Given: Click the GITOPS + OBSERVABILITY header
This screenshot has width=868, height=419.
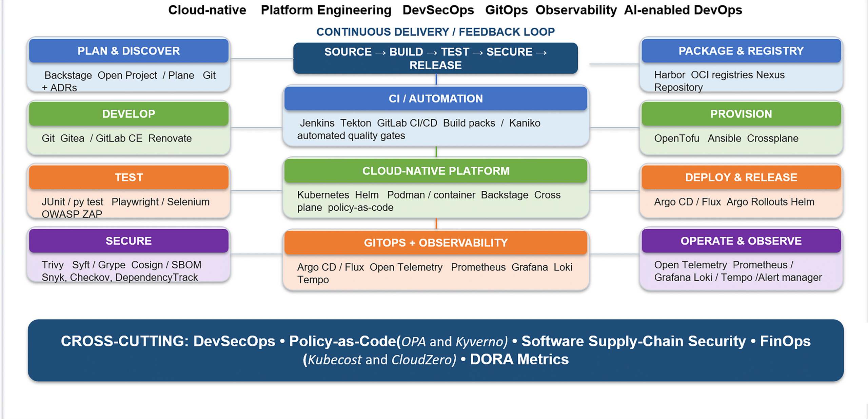Looking at the screenshot, I should (x=436, y=243).
